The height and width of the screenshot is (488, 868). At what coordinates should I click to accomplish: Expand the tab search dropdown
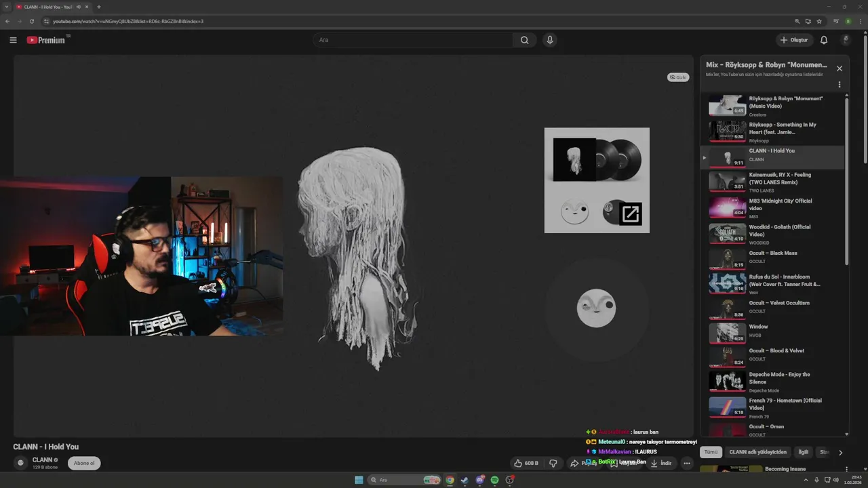click(x=7, y=7)
